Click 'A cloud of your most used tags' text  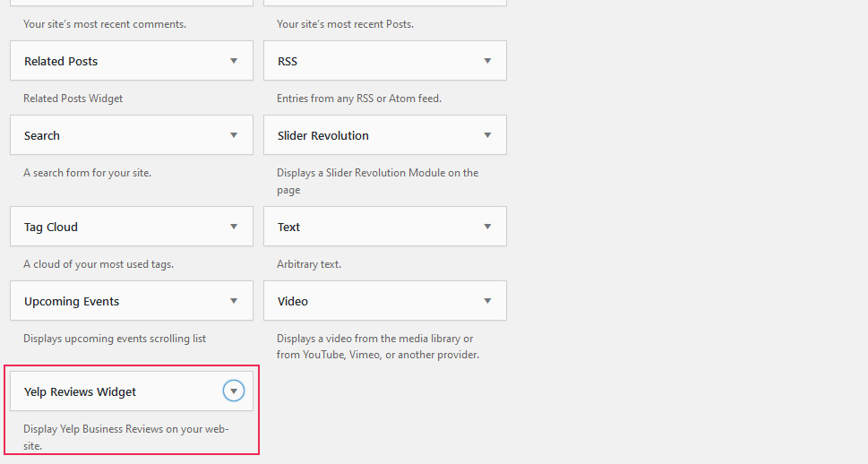click(99, 264)
